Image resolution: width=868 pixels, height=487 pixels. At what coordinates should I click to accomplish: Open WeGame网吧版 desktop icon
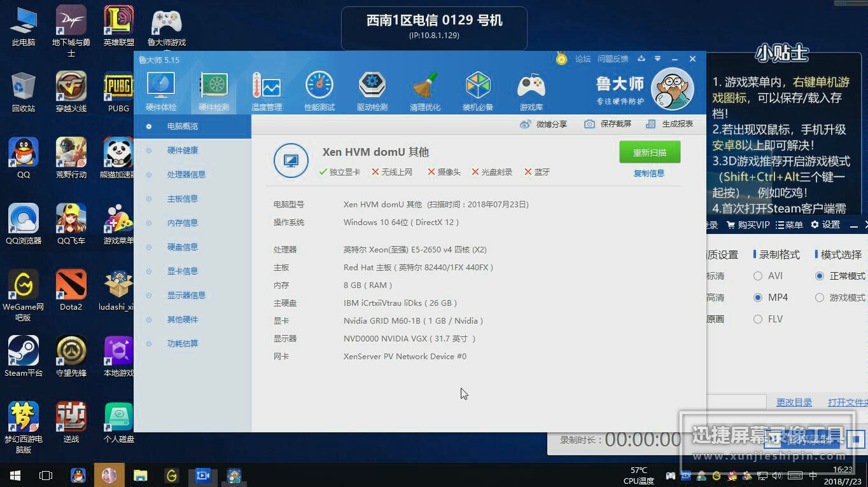pos(24,296)
